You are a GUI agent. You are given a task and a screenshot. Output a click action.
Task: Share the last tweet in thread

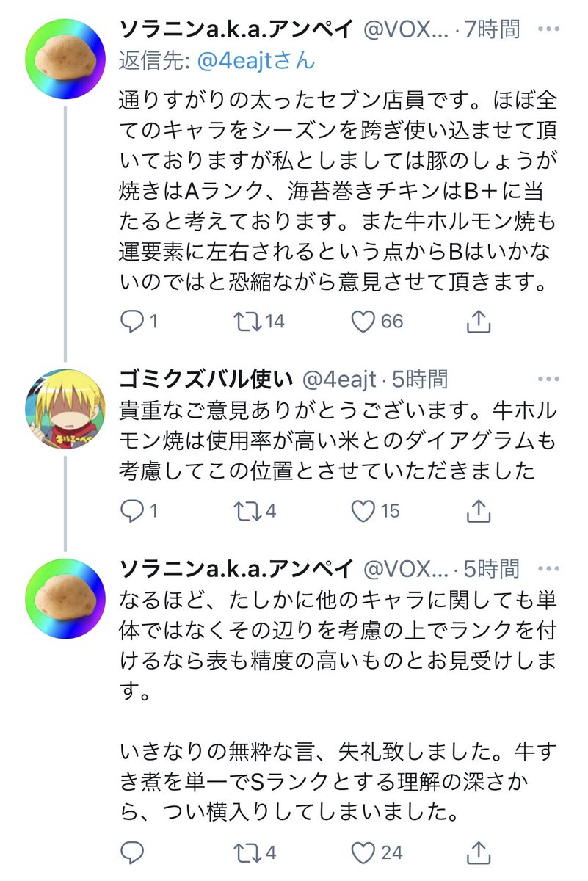478,852
